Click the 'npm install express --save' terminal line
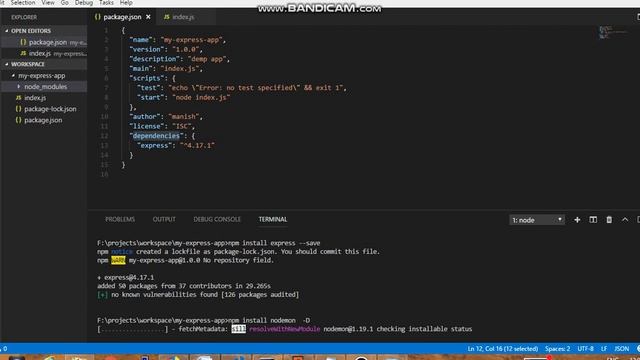The height and width of the screenshot is (360, 640). (x=209, y=243)
